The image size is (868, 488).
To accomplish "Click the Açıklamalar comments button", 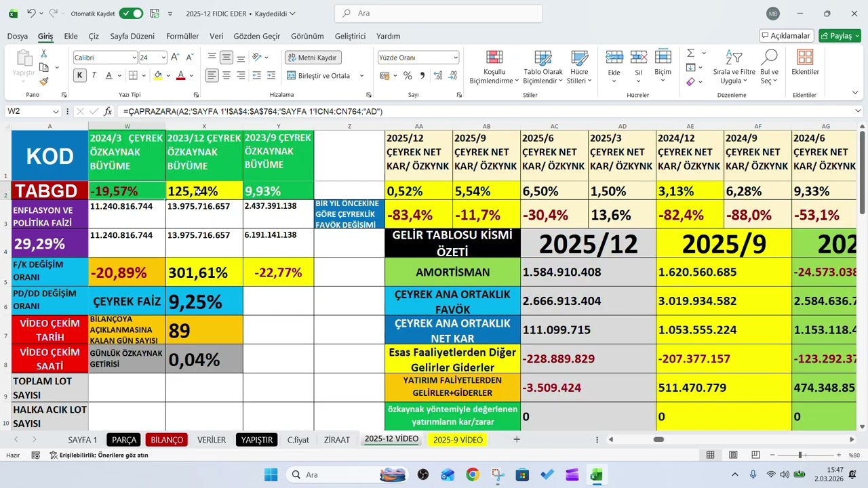I will 787,36.
